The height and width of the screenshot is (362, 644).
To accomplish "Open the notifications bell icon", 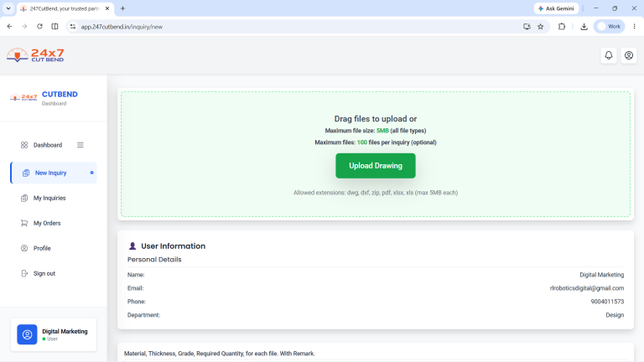I will click(x=609, y=55).
